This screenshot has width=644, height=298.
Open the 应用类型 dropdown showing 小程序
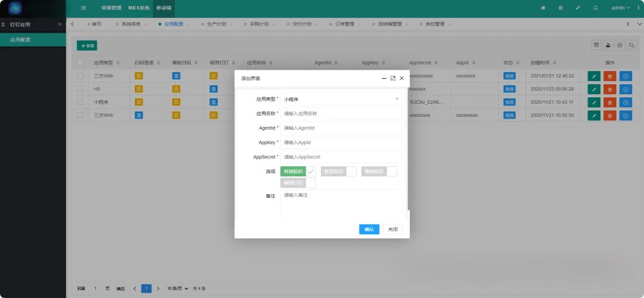pos(341,99)
